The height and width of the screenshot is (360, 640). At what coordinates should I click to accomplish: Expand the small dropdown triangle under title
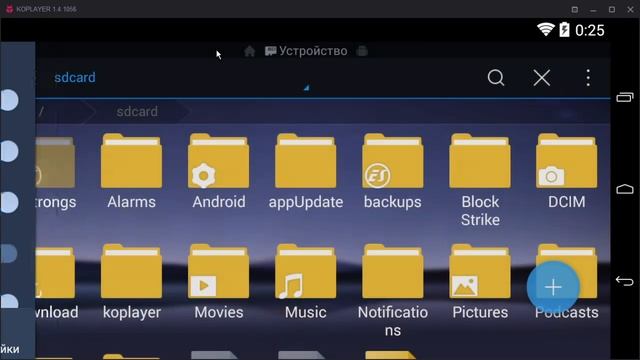[x=306, y=87]
